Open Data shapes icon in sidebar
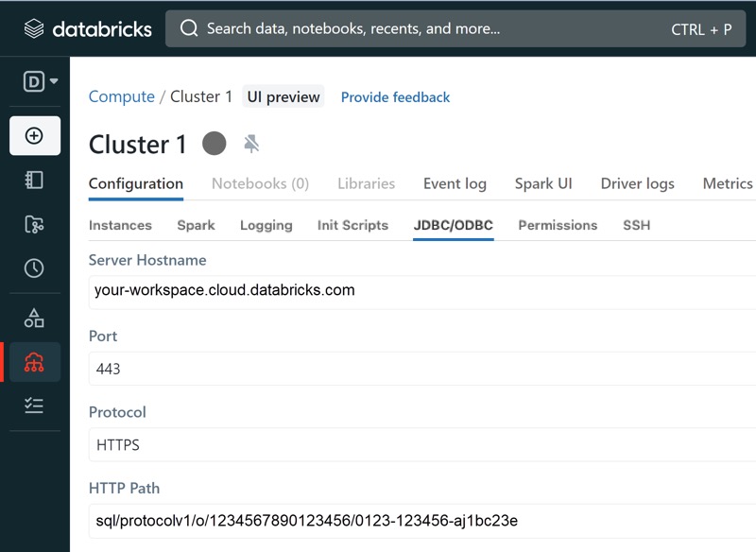 34,319
